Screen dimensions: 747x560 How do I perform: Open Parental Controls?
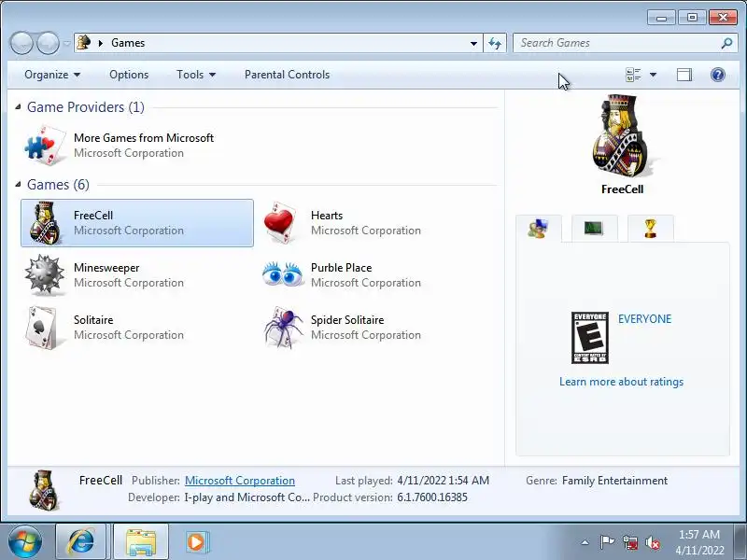click(287, 75)
